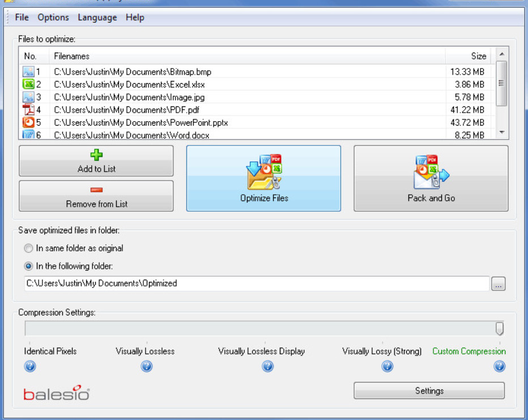This screenshot has height=420, width=528.
Task: Select 'In same folder as original' option
Action: 29,248
